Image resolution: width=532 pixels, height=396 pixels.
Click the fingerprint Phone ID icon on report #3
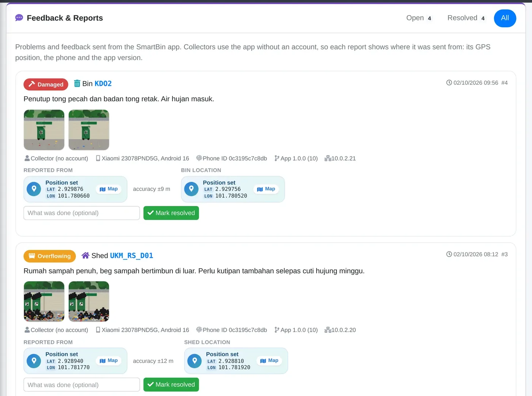pyautogui.click(x=199, y=330)
